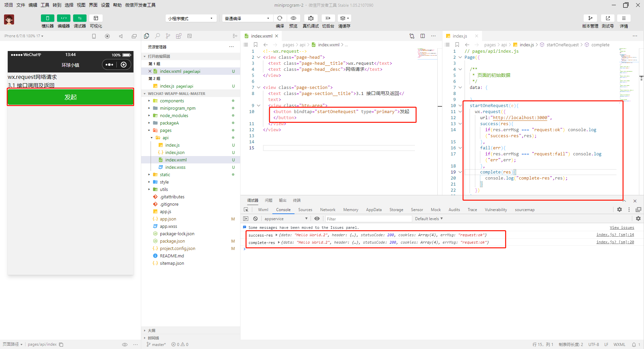The height and width of the screenshot is (349, 644).
Task: Click the simulator capsule menu dots
Action: [x=109, y=65]
